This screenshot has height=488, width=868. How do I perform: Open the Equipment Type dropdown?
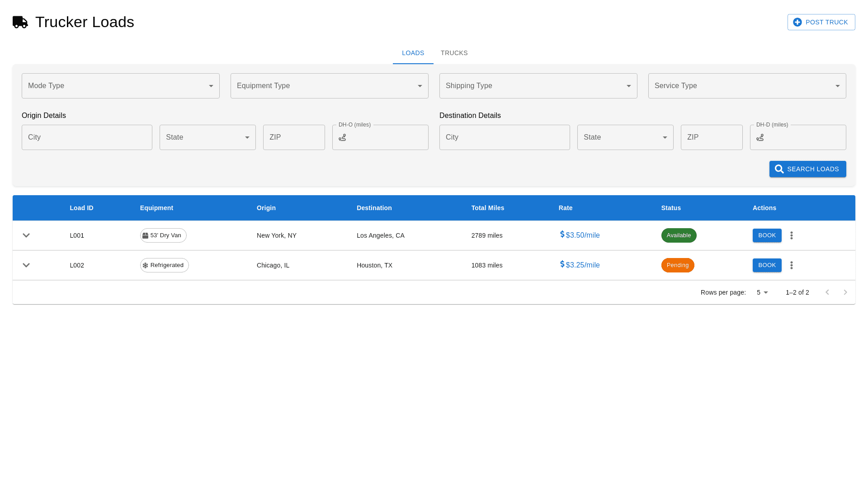click(x=329, y=86)
